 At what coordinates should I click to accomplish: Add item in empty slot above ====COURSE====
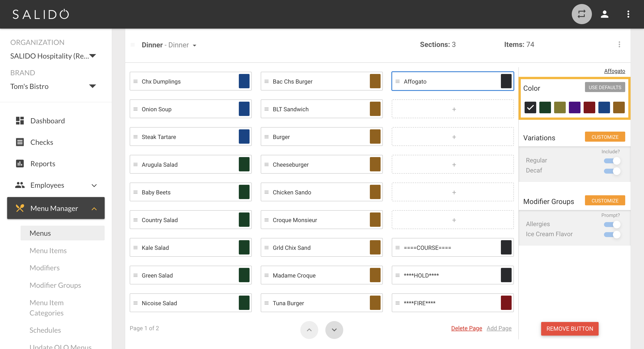click(x=453, y=220)
